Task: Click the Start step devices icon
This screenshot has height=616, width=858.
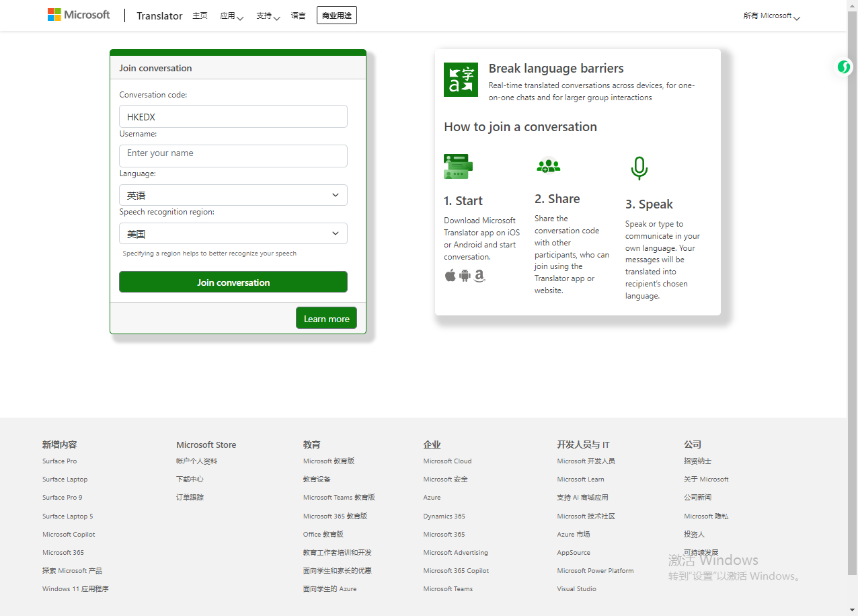Action: click(x=458, y=166)
